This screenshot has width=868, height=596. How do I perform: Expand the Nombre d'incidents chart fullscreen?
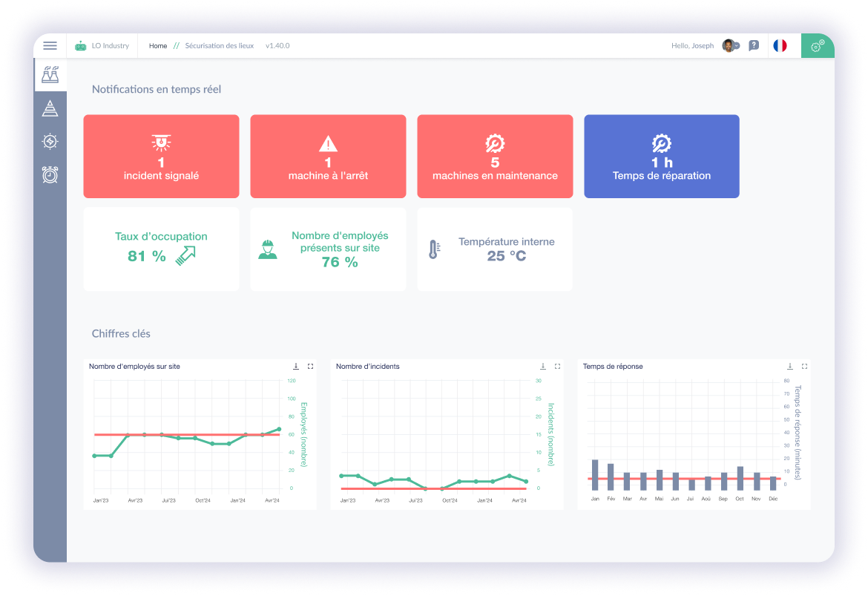(557, 365)
